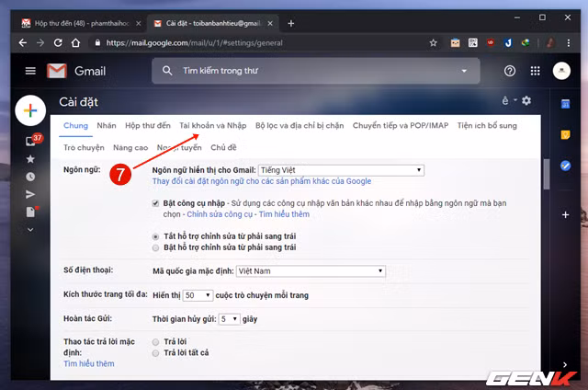Select 'Bật hỗ trợ chỉnh sửa từ phải sang trái'
Viewport: 588px width, 390px height.
point(156,248)
